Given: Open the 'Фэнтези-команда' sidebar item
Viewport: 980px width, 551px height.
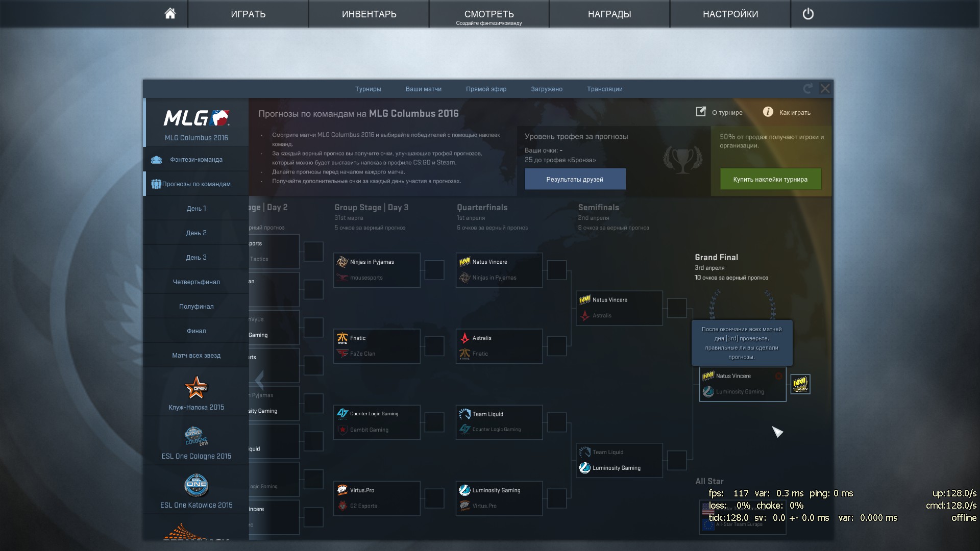Looking at the screenshot, I should coord(196,160).
